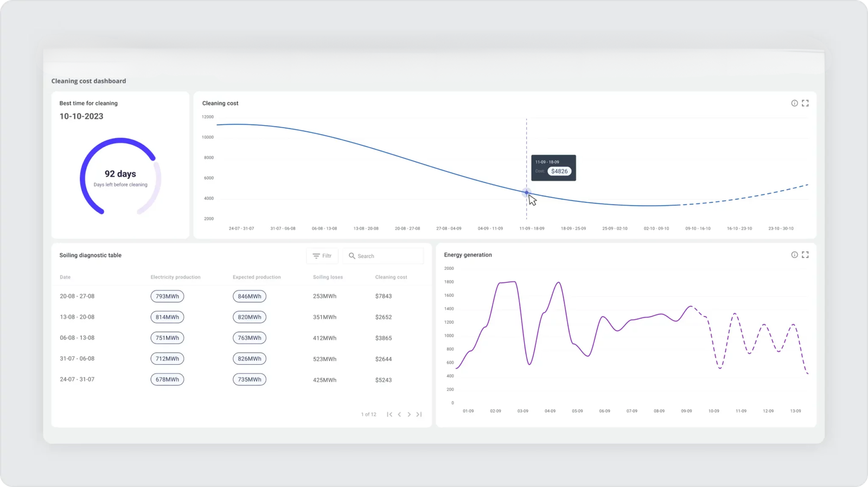
Task: Click the 1 of 12 page indicator
Action: pyautogui.click(x=369, y=414)
